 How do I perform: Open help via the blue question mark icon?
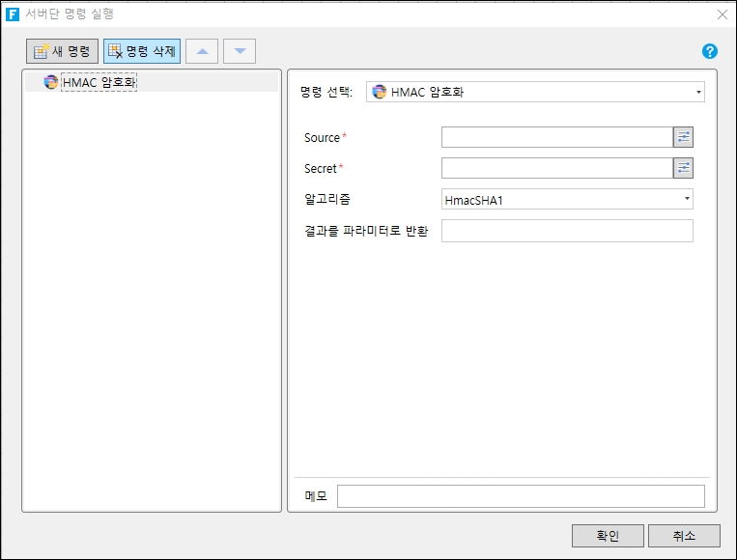click(710, 51)
